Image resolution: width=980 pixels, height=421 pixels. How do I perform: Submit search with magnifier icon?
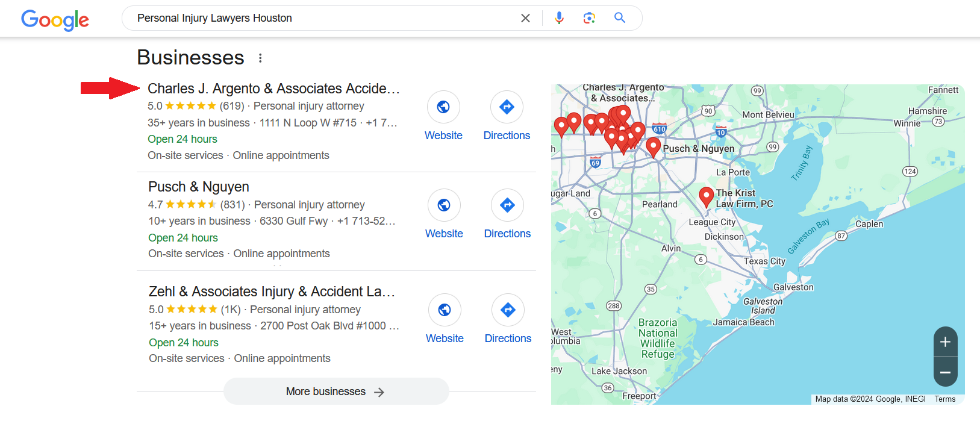coord(619,18)
